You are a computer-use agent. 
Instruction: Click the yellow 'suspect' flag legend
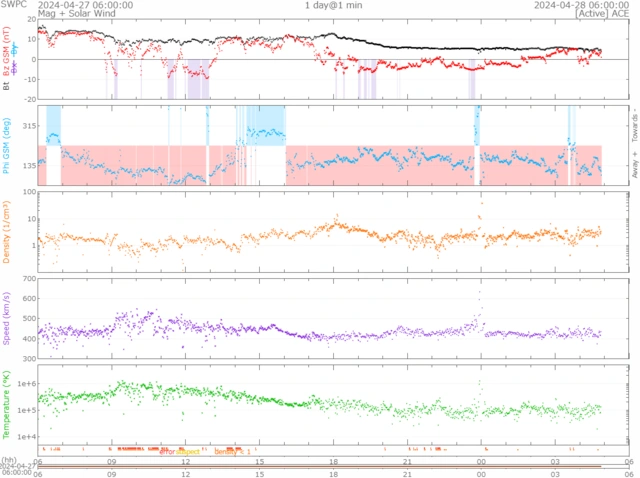[x=188, y=451]
